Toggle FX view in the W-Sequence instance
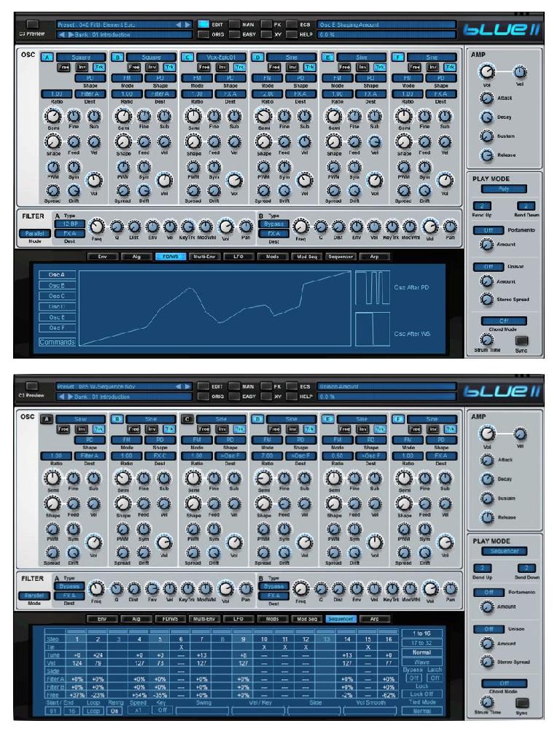560x734 pixels. [266, 386]
